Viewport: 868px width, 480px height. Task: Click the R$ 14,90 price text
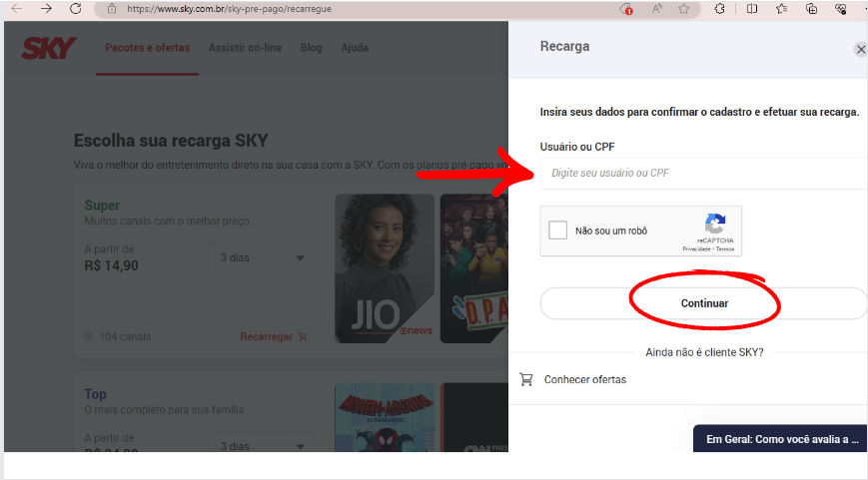click(x=111, y=266)
